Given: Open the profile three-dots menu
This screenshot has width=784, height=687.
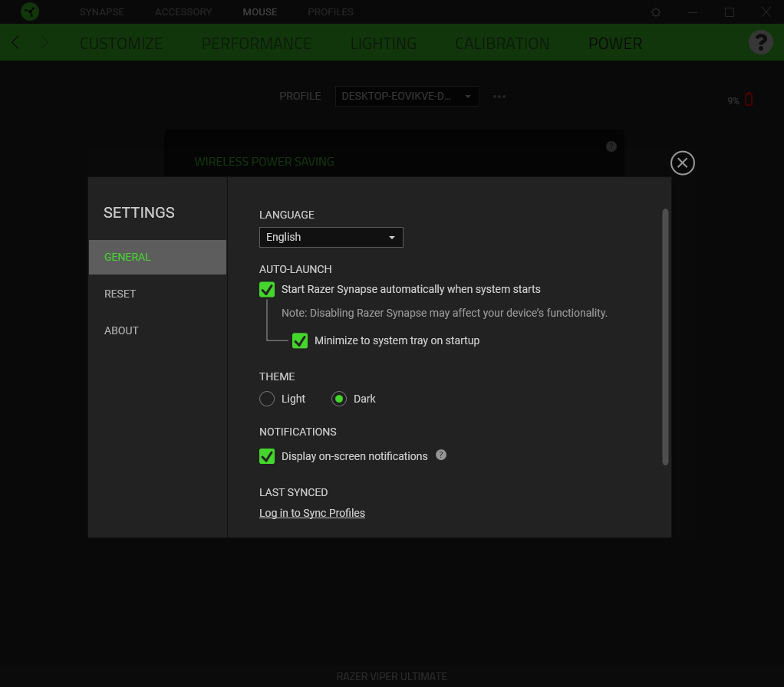Looking at the screenshot, I should 499,97.
